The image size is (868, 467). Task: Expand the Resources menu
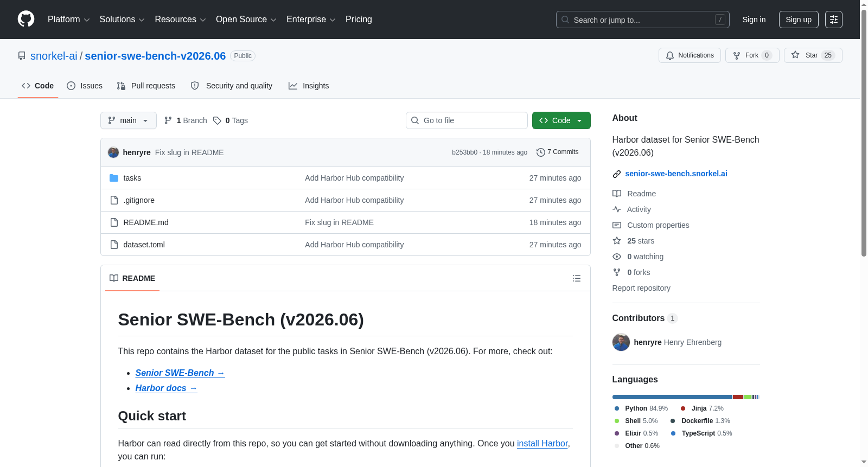click(x=180, y=20)
